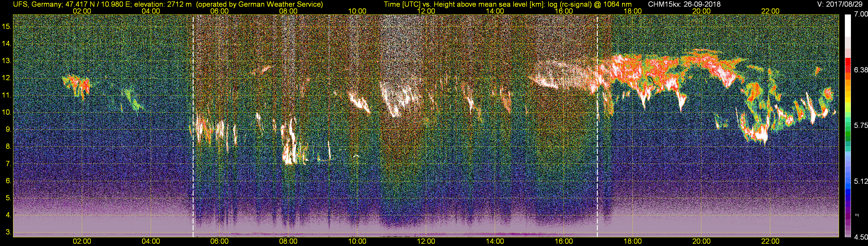Click the 22:00 label on top time axis
The height and width of the screenshot is (246, 868).
click(770, 11)
